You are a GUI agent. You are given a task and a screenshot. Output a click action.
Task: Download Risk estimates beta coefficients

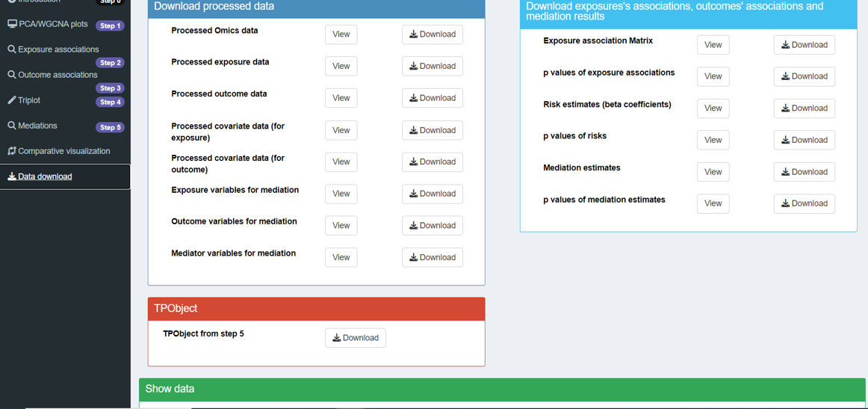(x=805, y=108)
